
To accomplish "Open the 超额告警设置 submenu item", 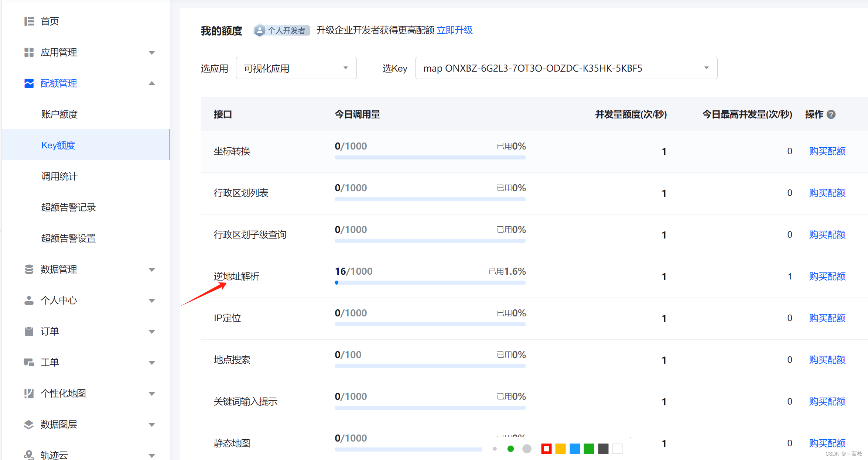I will tap(69, 238).
